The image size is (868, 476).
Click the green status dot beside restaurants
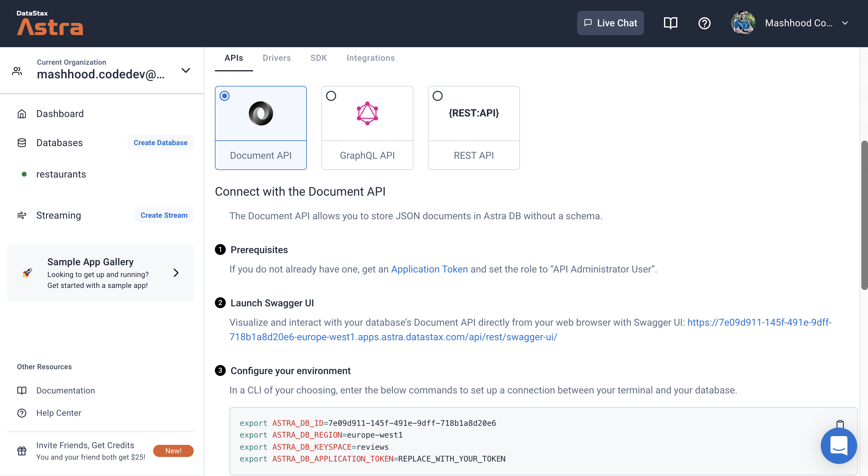(24, 174)
